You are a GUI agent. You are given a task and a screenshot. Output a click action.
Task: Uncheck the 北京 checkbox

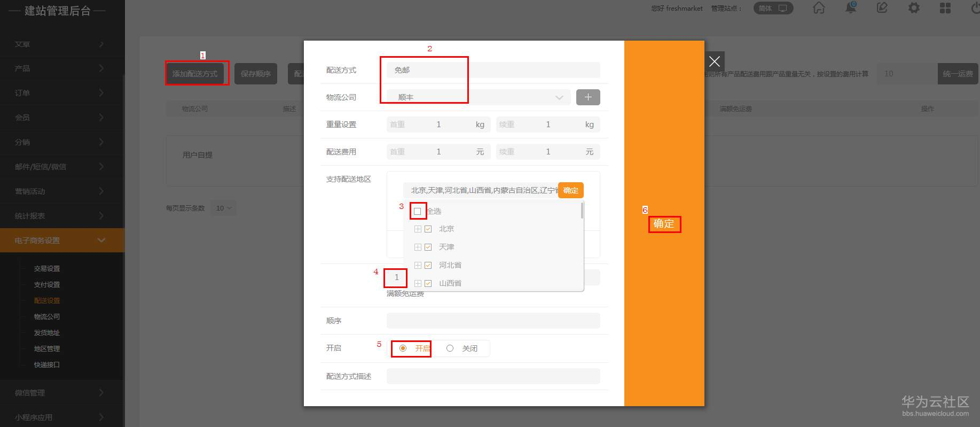click(x=428, y=229)
